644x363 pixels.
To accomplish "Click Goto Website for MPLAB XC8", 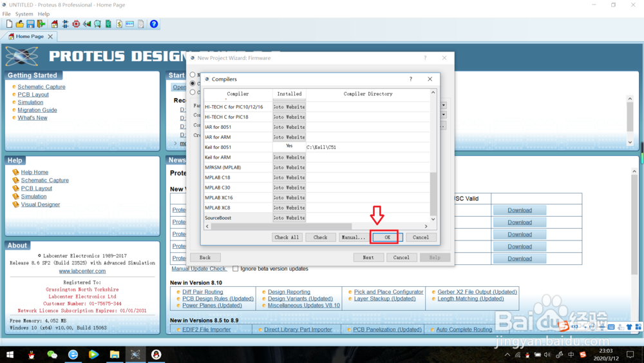I will pyautogui.click(x=289, y=208).
